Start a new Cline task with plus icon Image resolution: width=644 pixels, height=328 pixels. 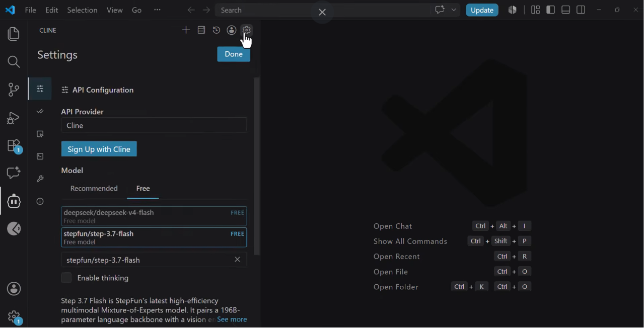pyautogui.click(x=186, y=30)
